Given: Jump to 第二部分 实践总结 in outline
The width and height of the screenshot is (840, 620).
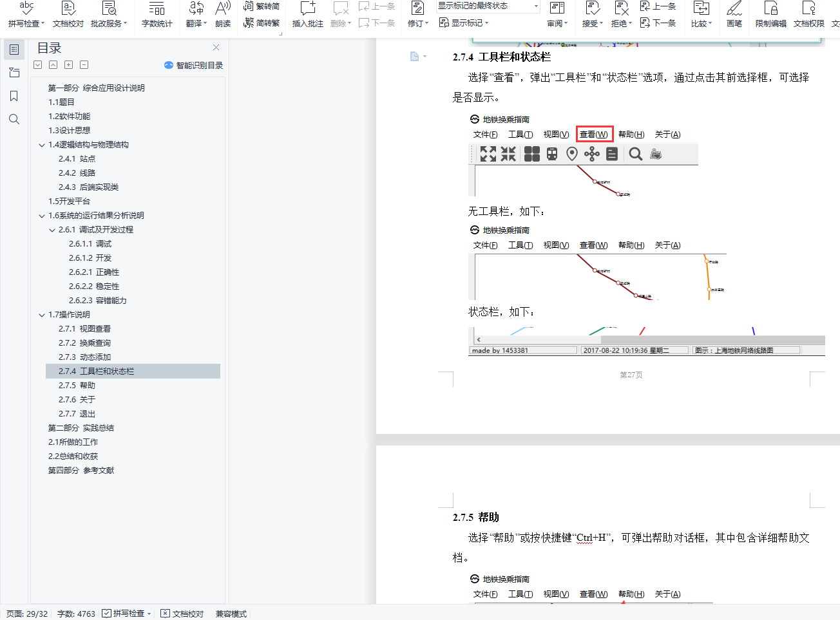Looking at the screenshot, I should pyautogui.click(x=81, y=428).
